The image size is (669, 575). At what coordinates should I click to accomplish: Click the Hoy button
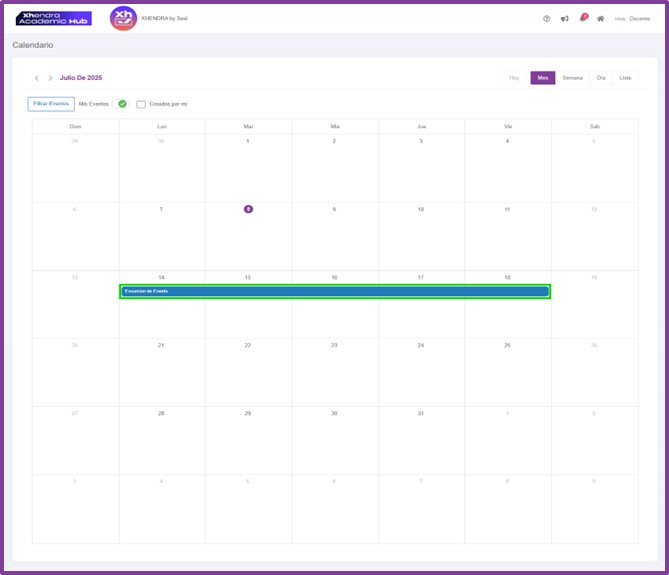pos(514,78)
